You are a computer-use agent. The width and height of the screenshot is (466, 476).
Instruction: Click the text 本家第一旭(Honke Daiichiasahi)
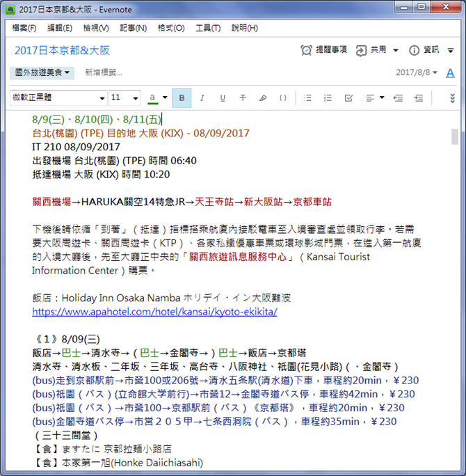click(x=132, y=463)
